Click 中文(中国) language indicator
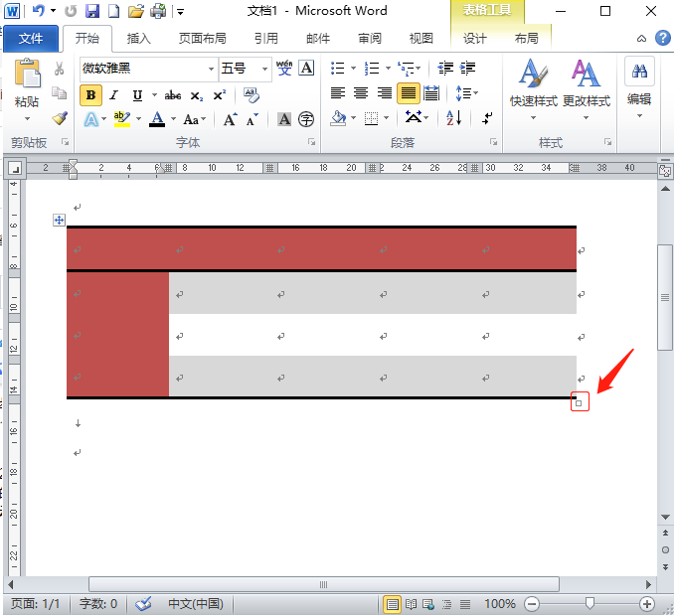This screenshot has width=675, height=616. (196, 604)
